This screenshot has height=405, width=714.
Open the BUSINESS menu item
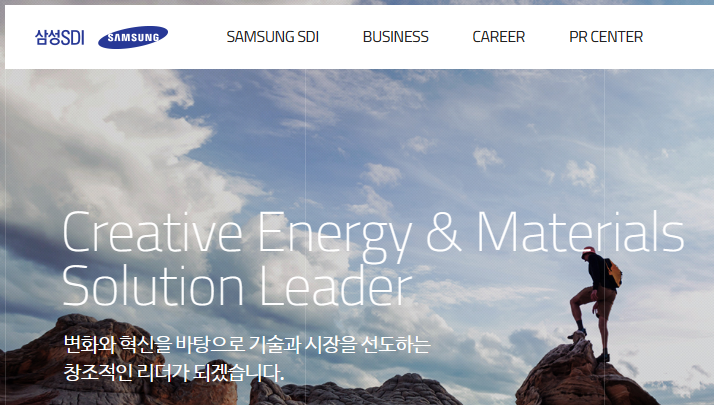(x=395, y=37)
